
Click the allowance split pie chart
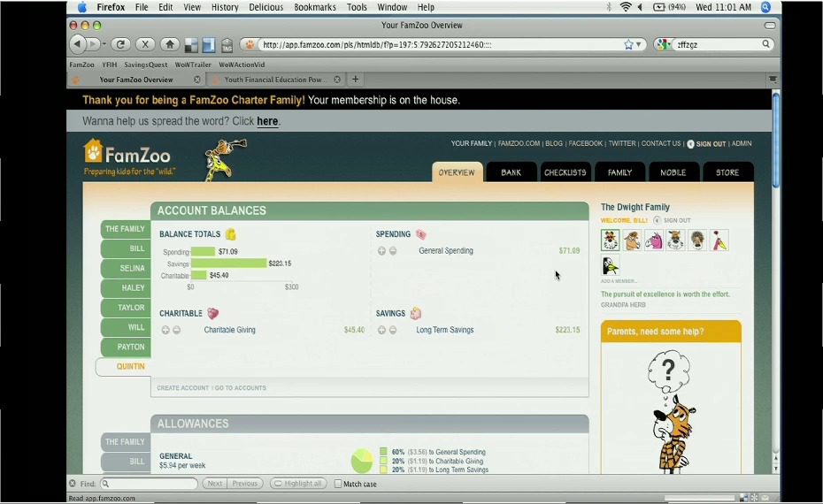point(362,461)
